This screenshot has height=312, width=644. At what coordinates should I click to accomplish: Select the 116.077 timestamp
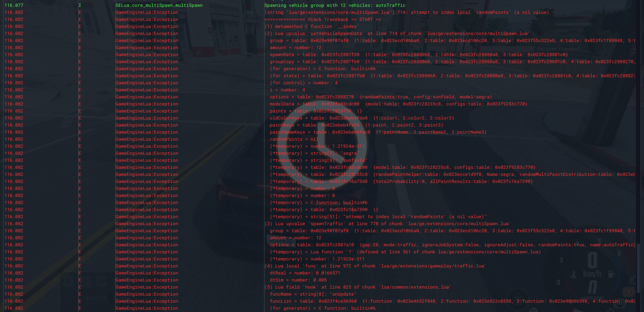14,5
